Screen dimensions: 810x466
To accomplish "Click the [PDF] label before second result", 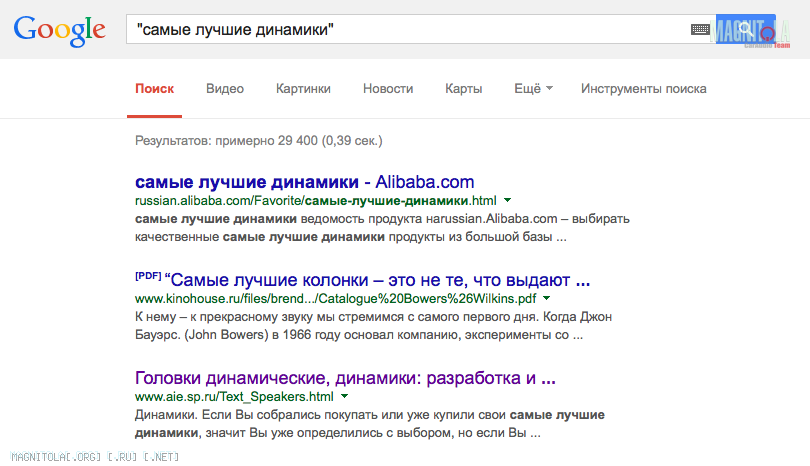I will (148, 276).
